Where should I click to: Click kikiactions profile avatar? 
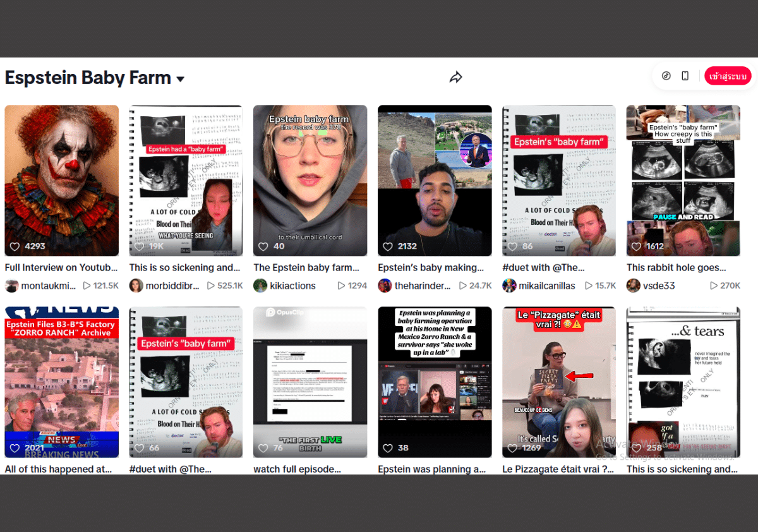[x=260, y=286]
